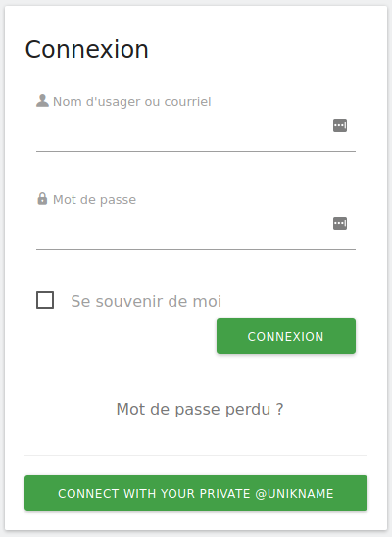Submit with the green CONNEXION button
Screen dimensions: 392x537
coord(286,336)
